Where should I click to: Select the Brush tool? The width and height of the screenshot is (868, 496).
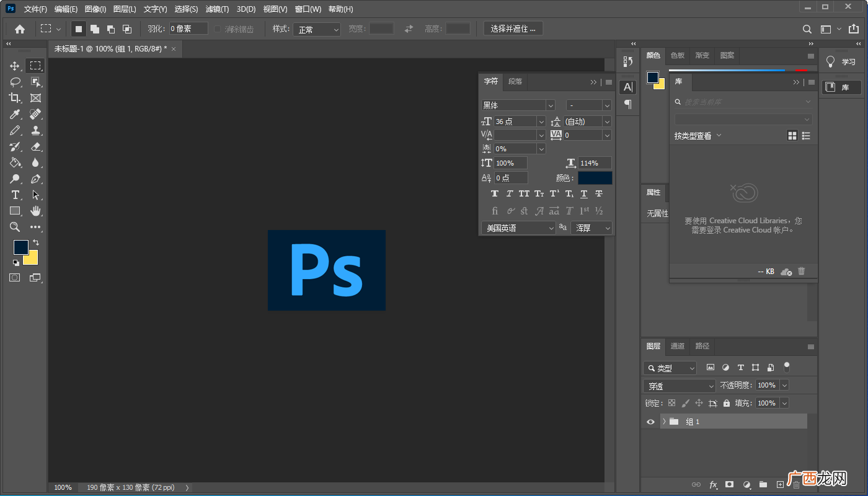tap(15, 130)
